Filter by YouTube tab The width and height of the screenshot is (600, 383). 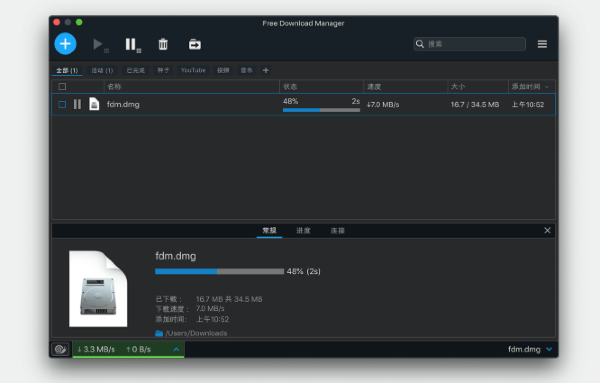tap(193, 70)
